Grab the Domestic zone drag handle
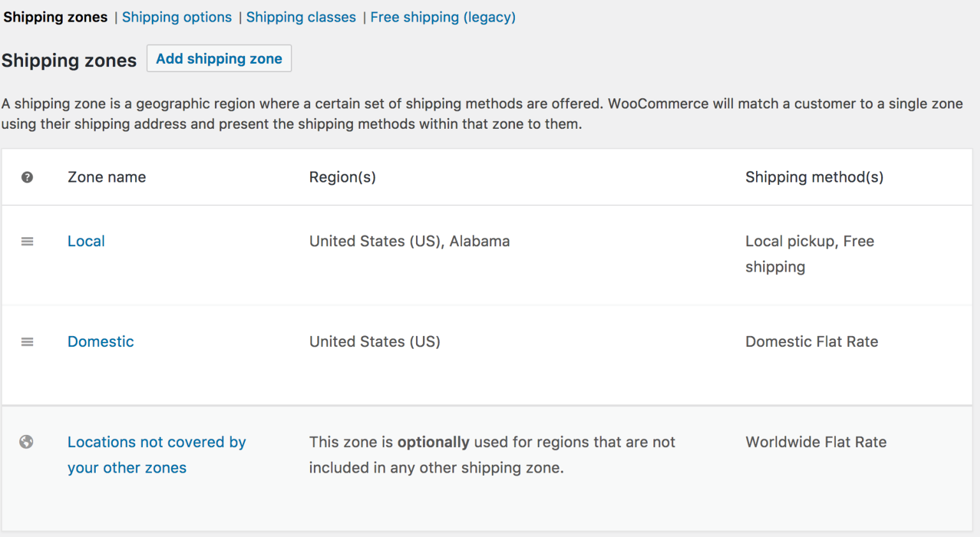The image size is (980, 537). coord(27,342)
